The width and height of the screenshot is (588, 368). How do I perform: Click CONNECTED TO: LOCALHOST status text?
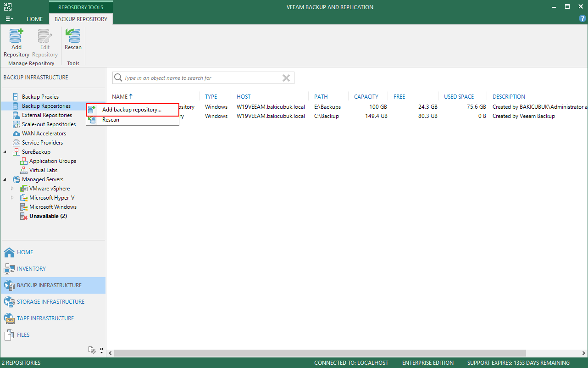click(351, 363)
